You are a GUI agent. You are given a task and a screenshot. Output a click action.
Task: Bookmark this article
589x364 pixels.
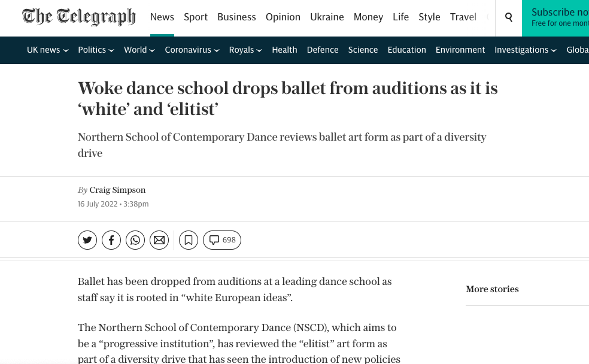pyautogui.click(x=189, y=240)
